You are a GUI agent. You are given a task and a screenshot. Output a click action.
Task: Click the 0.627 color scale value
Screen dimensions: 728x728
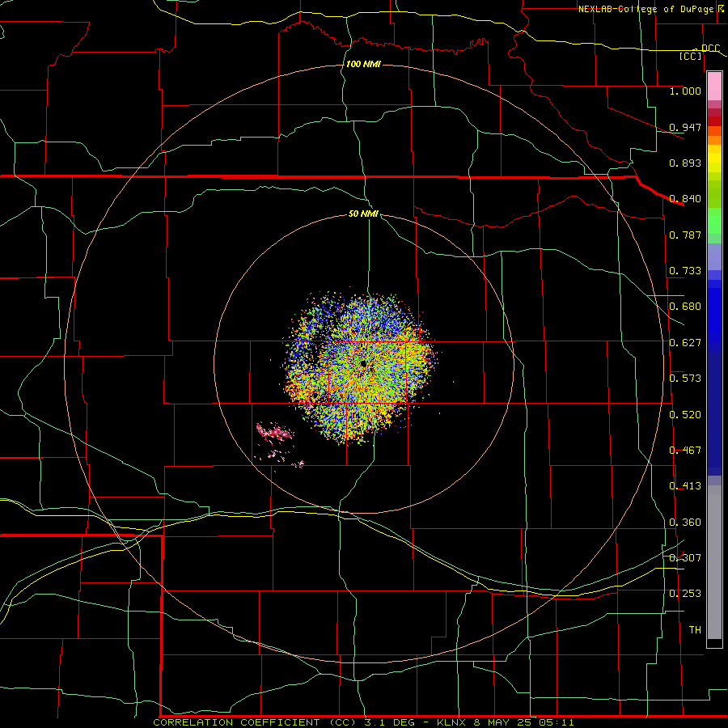(685, 343)
